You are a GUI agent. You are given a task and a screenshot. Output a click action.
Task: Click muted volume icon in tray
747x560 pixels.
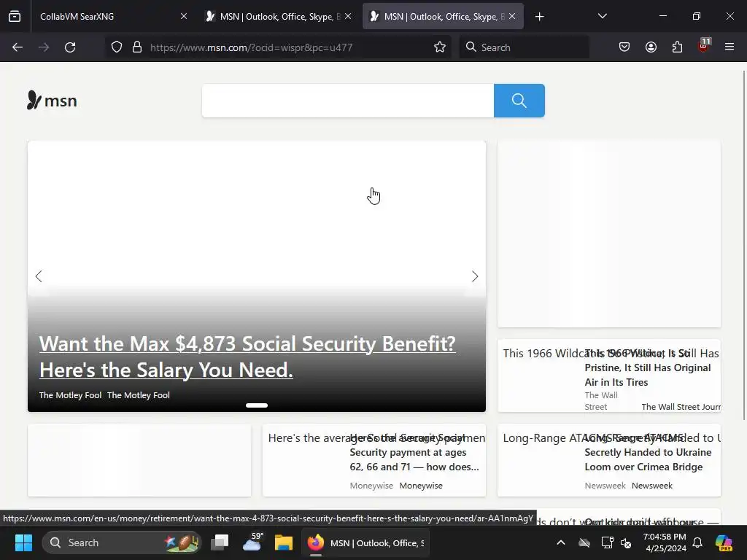click(x=626, y=542)
